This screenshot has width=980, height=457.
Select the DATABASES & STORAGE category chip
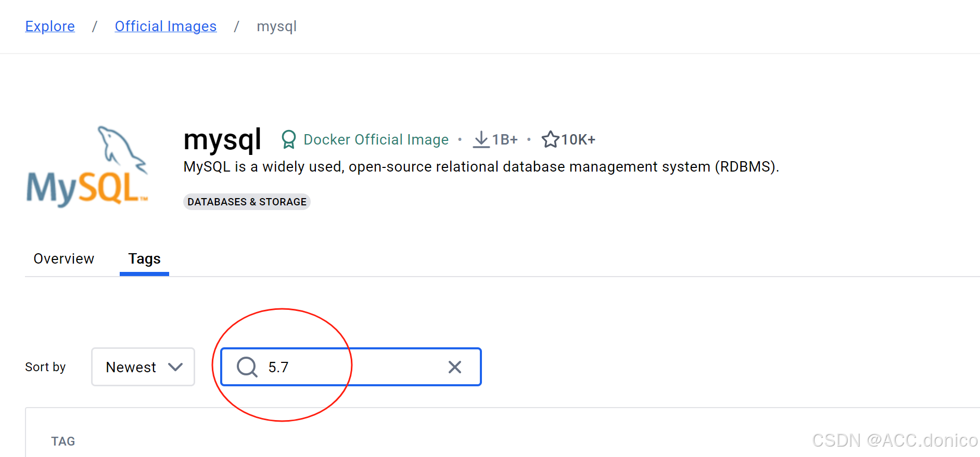tap(247, 202)
